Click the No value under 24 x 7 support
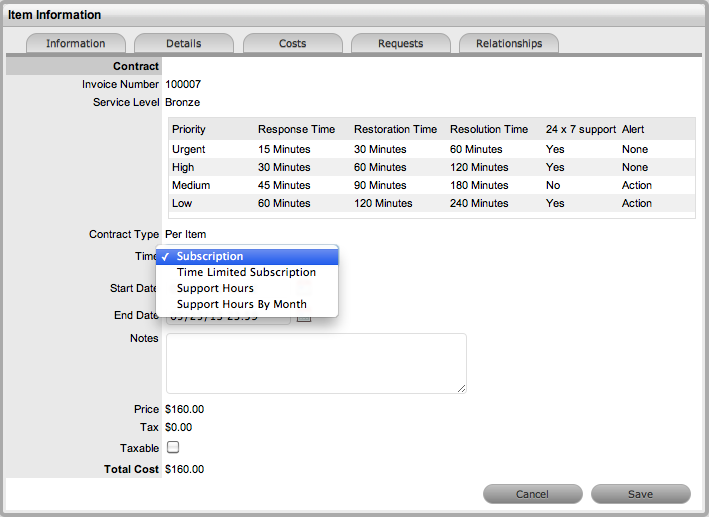 click(553, 185)
